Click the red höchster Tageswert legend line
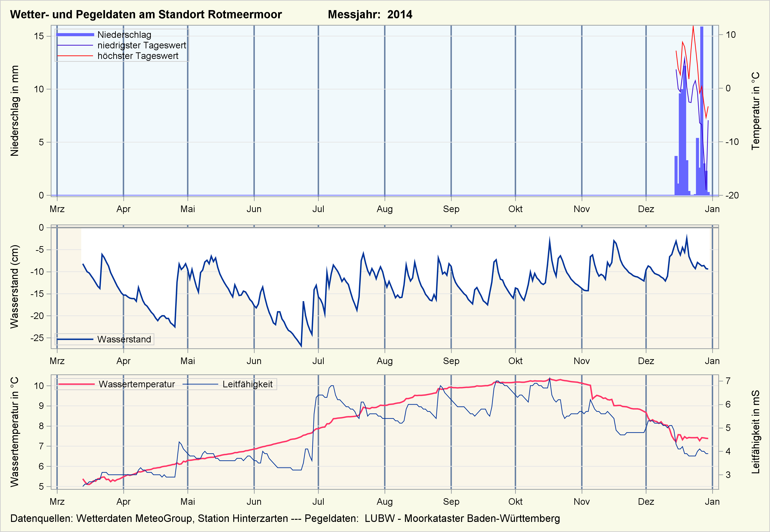This screenshot has height=532, width=770. 75,56
